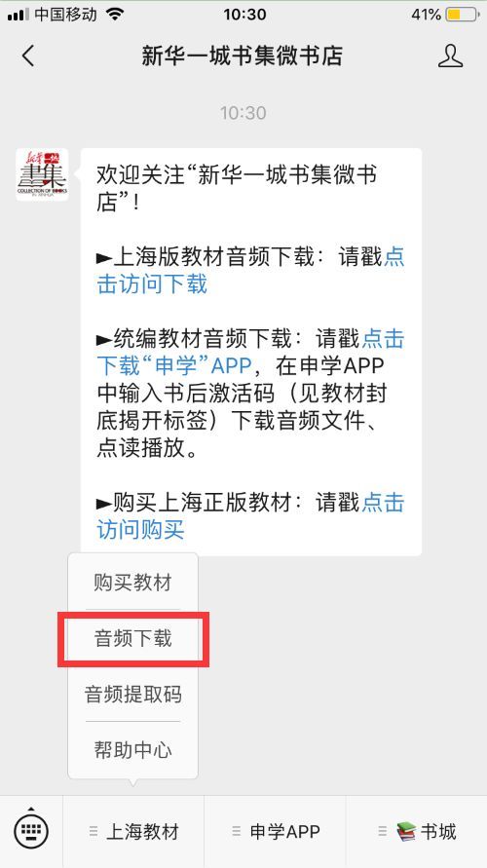This screenshot has width=487, height=868.
Task: Expand the 申学APP bottom menu
Action: tap(275, 831)
